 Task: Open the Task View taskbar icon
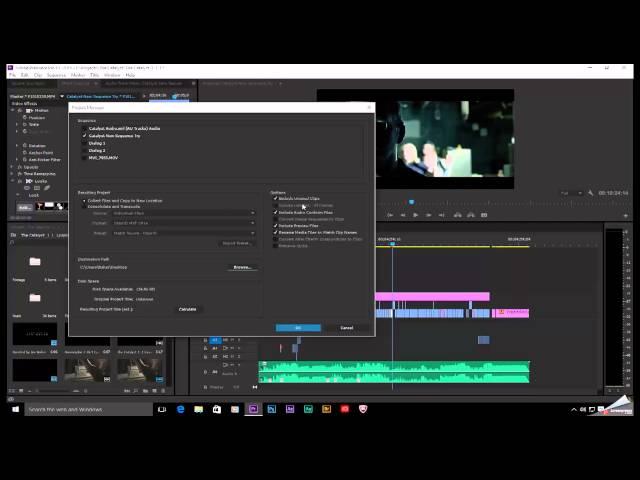click(x=162, y=409)
